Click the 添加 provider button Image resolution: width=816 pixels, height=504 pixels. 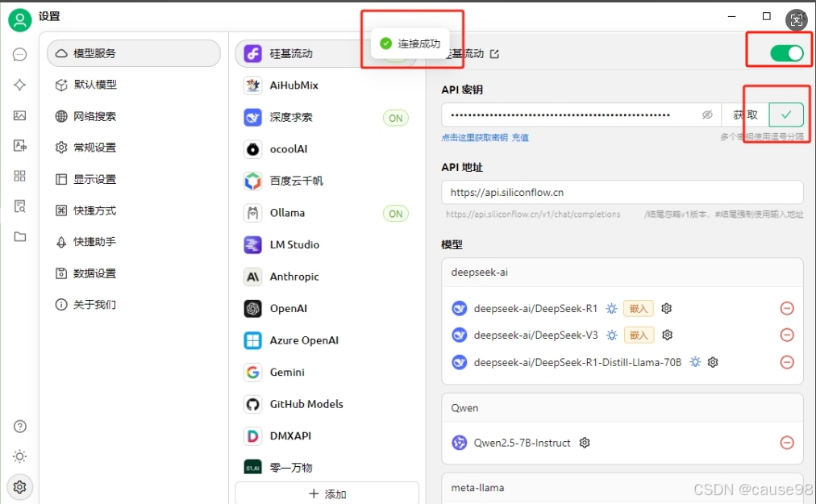(327, 494)
